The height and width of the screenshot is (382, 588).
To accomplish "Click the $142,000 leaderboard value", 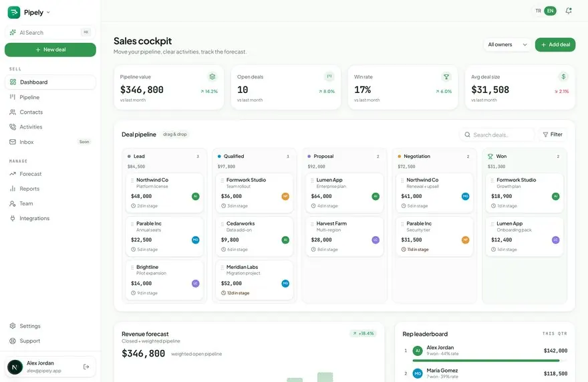I will pos(555,351).
